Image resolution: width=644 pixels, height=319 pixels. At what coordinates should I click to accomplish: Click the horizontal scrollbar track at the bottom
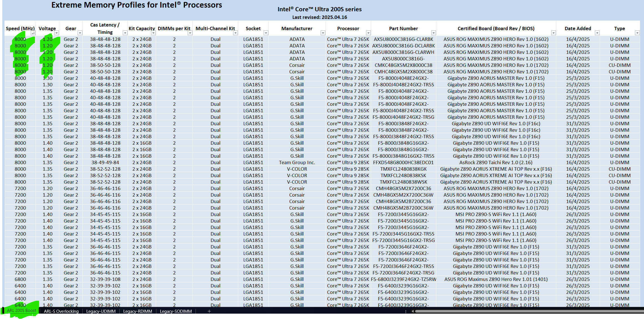pyautogui.click(x=529, y=311)
